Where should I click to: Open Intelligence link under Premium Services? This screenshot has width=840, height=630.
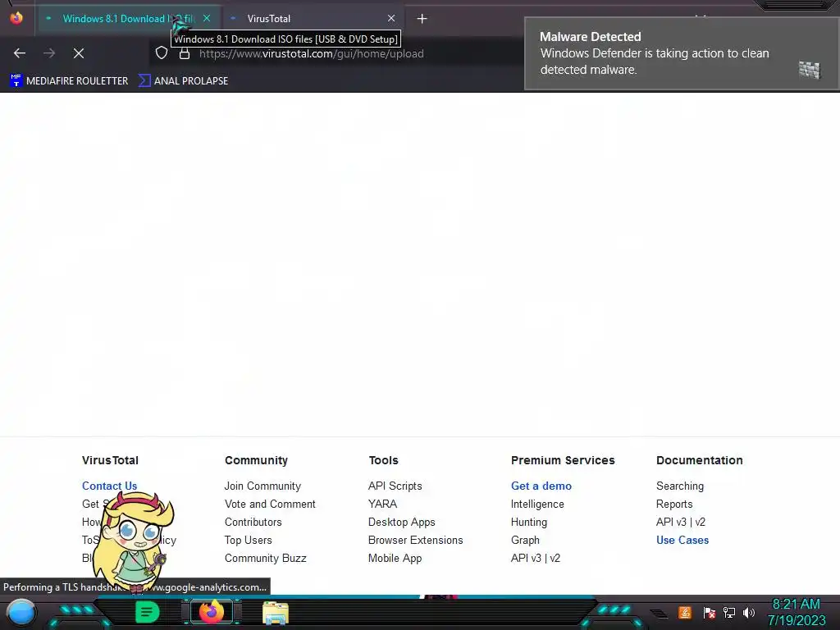537,504
